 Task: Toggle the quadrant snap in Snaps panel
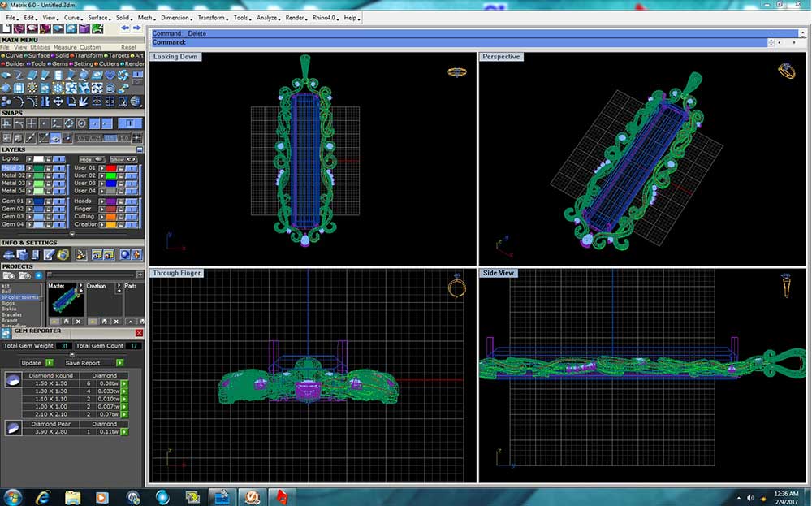69,123
